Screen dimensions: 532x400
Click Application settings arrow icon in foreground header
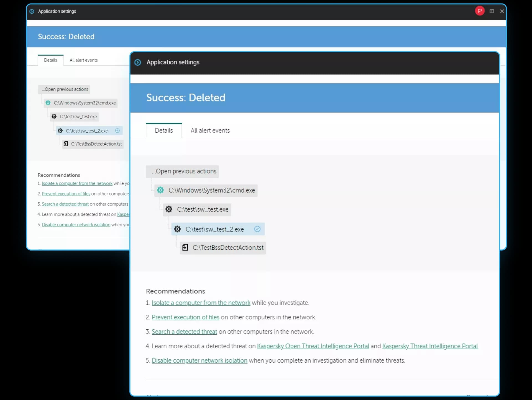click(138, 62)
